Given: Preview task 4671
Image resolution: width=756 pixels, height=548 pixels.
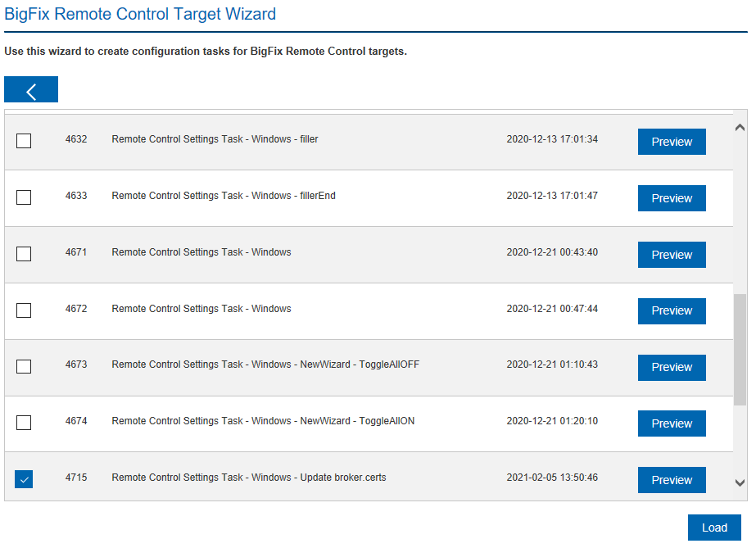Looking at the screenshot, I should click(x=672, y=255).
